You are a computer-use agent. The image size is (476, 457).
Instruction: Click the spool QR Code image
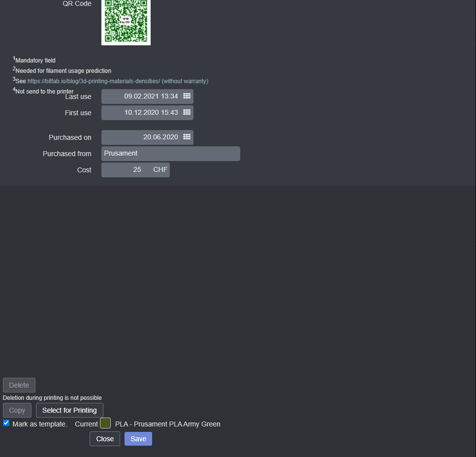pos(126,22)
